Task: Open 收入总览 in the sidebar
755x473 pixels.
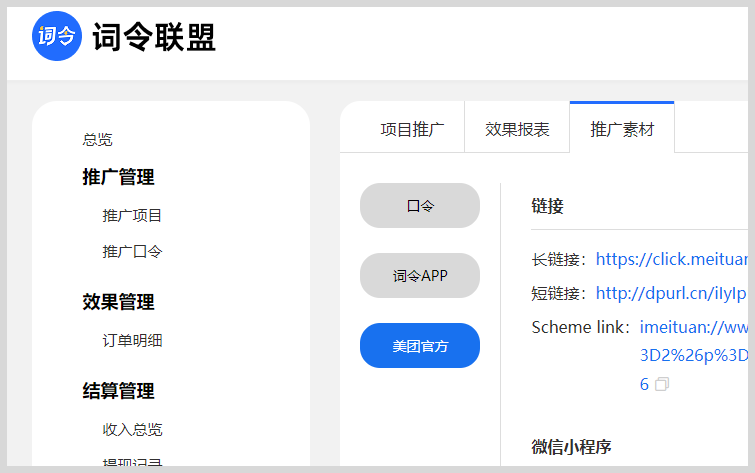Action: [132, 430]
